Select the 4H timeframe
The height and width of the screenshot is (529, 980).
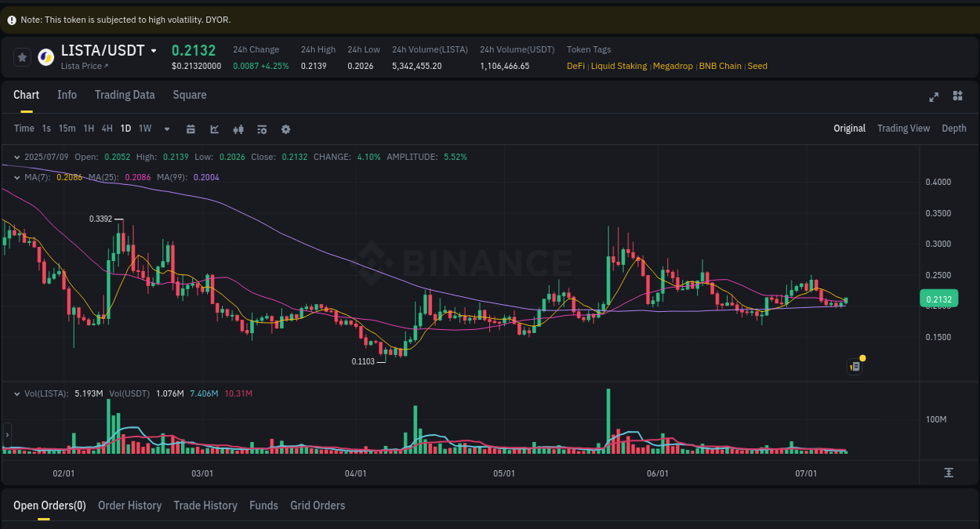107,128
